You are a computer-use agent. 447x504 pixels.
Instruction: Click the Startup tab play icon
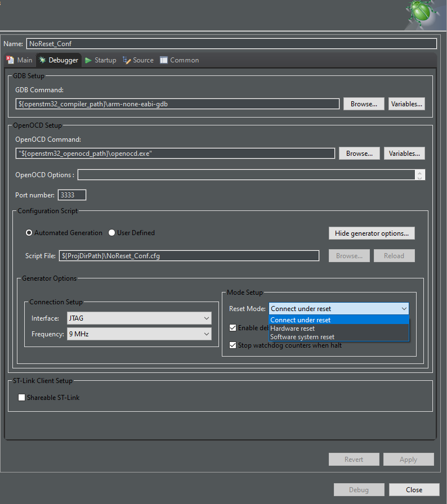click(88, 60)
